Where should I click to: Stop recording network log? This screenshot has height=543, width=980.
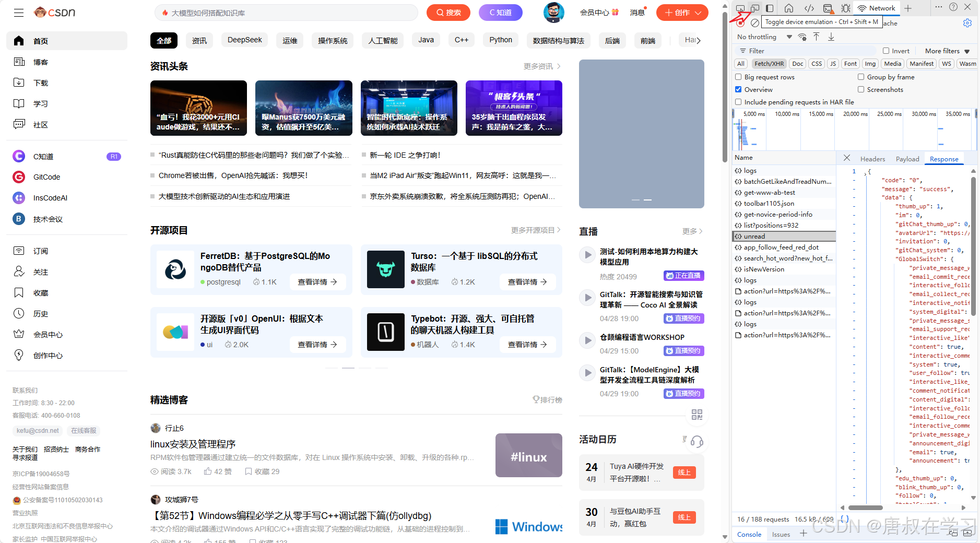(740, 23)
